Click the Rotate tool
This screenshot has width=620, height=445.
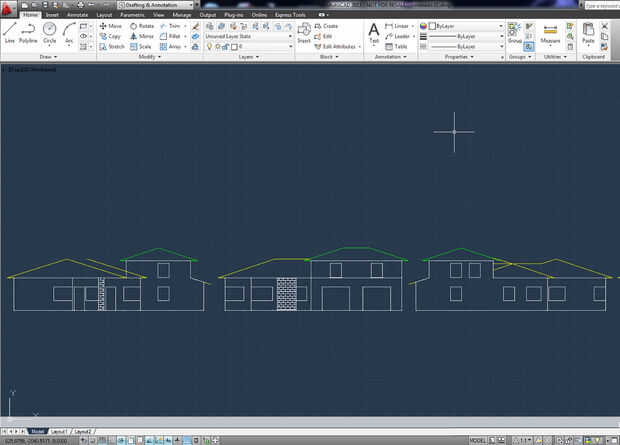[142, 26]
